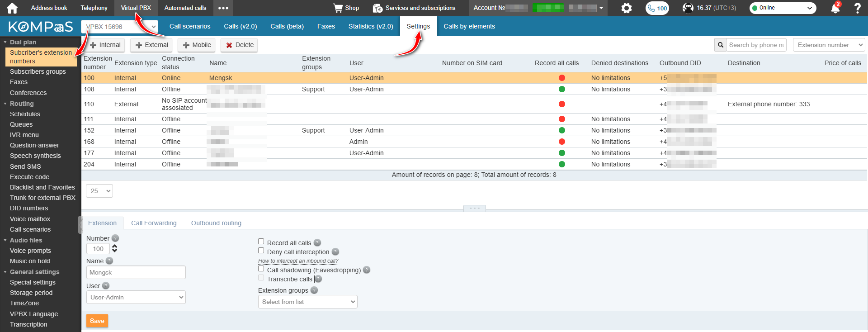The image size is (868, 332).
Task: Show help for Extension groups
Action: click(314, 290)
